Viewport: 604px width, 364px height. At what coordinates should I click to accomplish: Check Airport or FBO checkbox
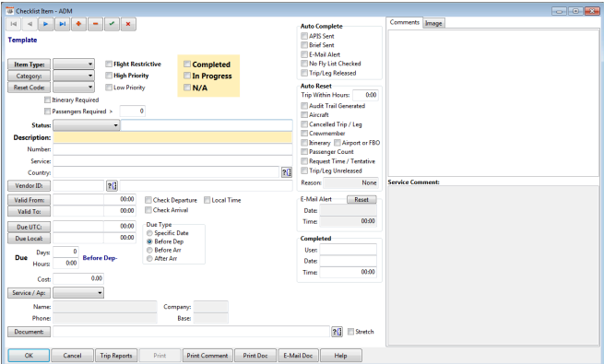tap(338, 143)
